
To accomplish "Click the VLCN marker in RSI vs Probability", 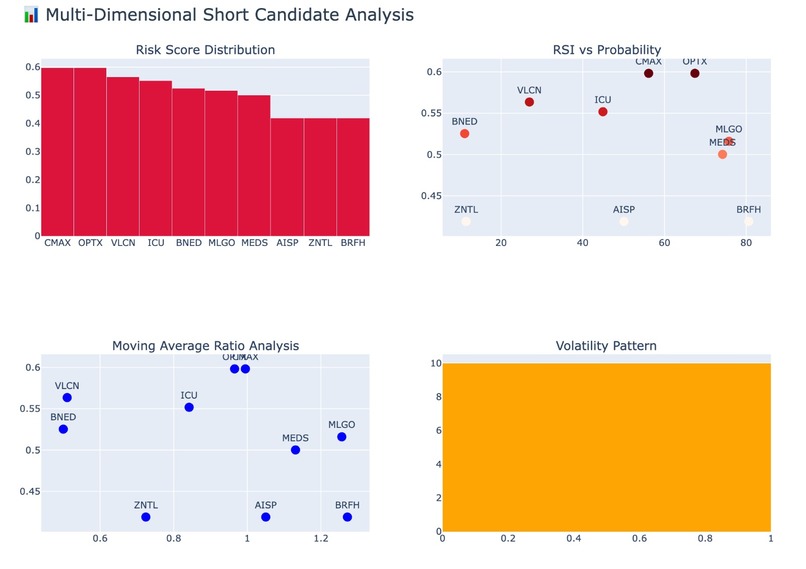I will (529, 102).
